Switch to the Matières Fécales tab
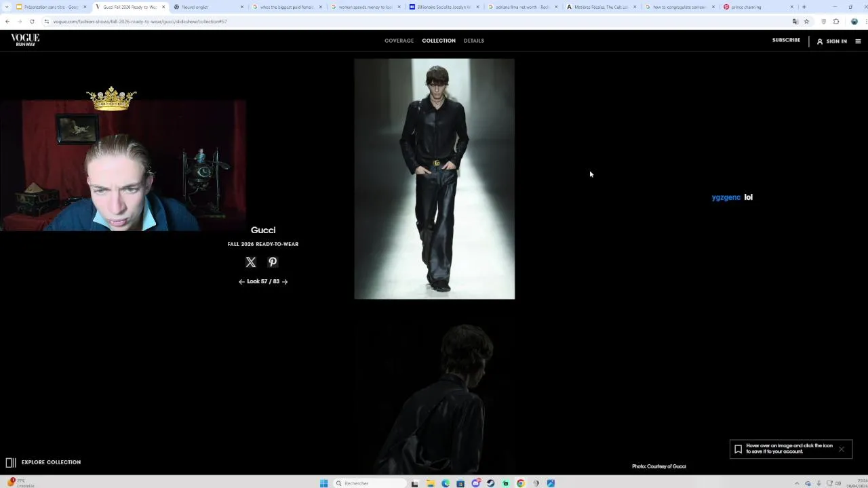This screenshot has height=488, width=868. (601, 7)
